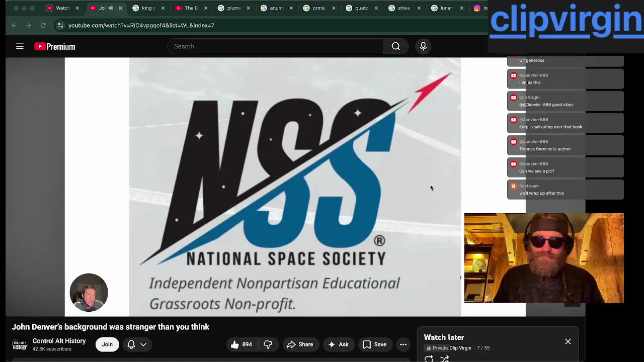The image size is (644, 362).
Task: Click chat message 'Can we see a pic?'
Action: (536, 171)
